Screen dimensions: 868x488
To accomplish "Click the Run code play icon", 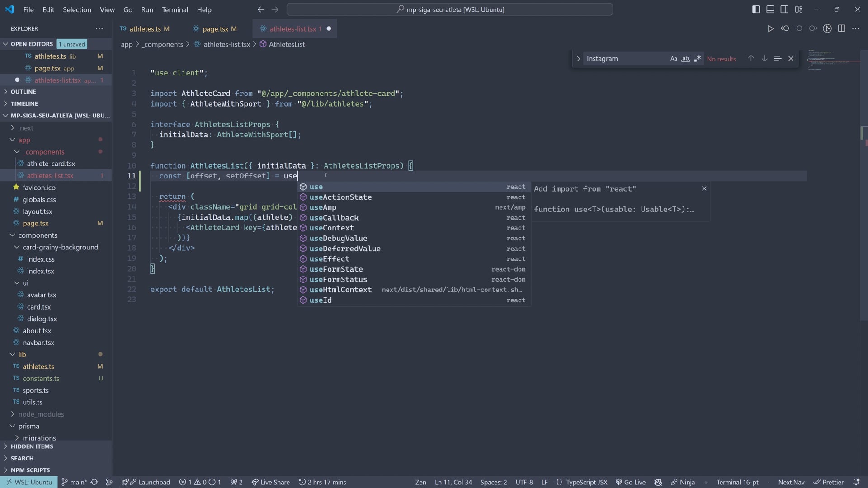I will pyautogui.click(x=770, y=28).
